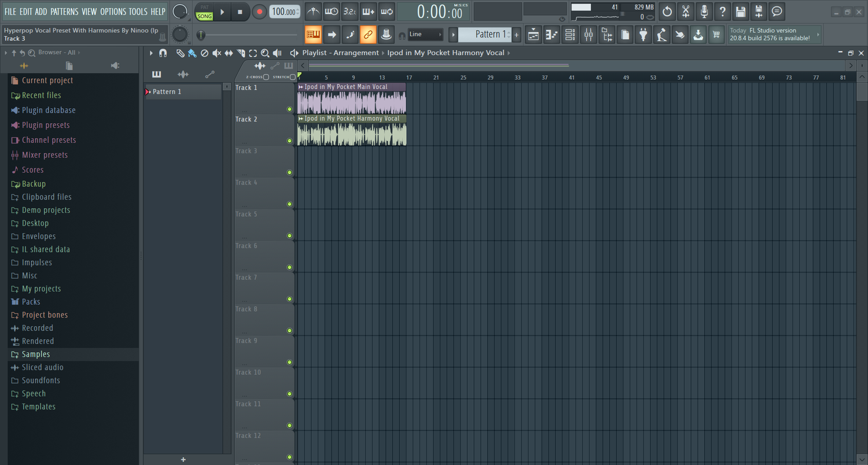Open the Line snap dropdown
Screen dimensions: 868x465
(x=425, y=34)
